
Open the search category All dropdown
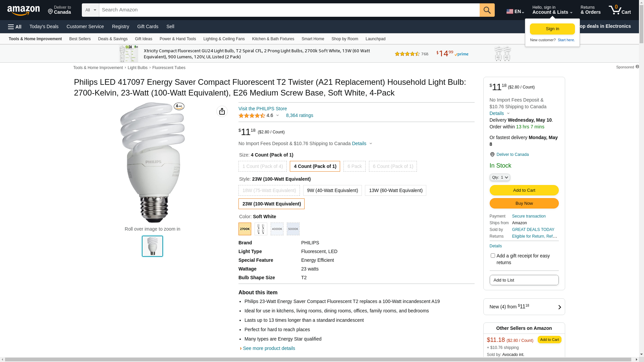pos(90,10)
